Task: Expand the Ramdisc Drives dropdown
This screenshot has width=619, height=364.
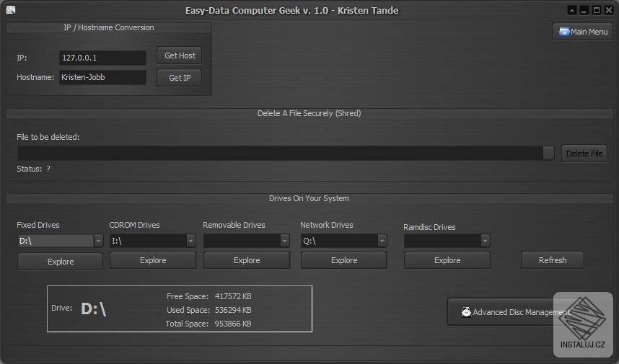Action: coord(486,241)
